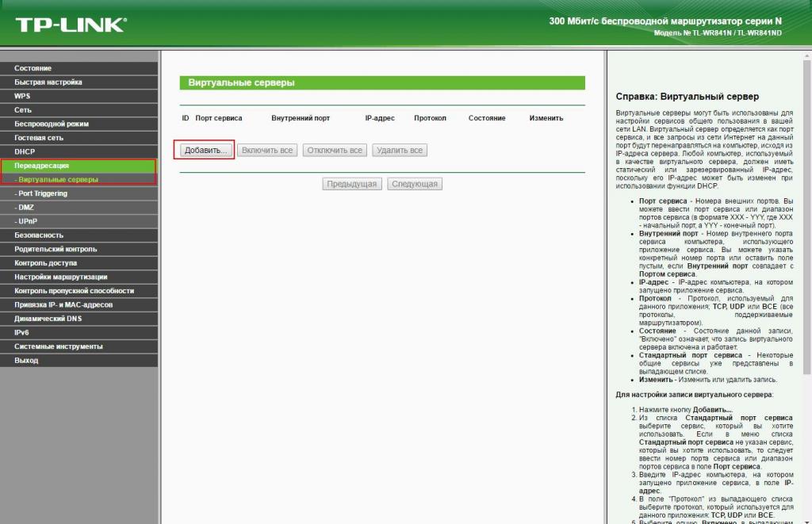Click the help panel scrollbar
Image resolution: width=812 pixels, height=524 pixels.
[x=806, y=217]
